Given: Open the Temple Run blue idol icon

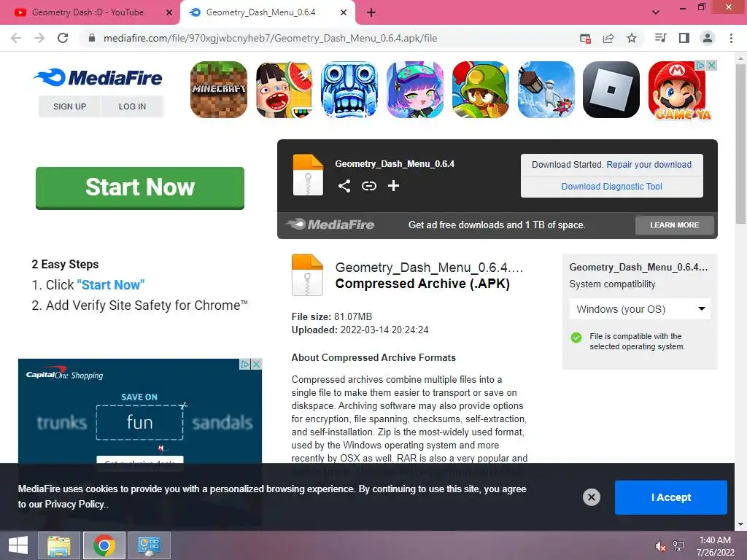Looking at the screenshot, I should click(x=349, y=90).
